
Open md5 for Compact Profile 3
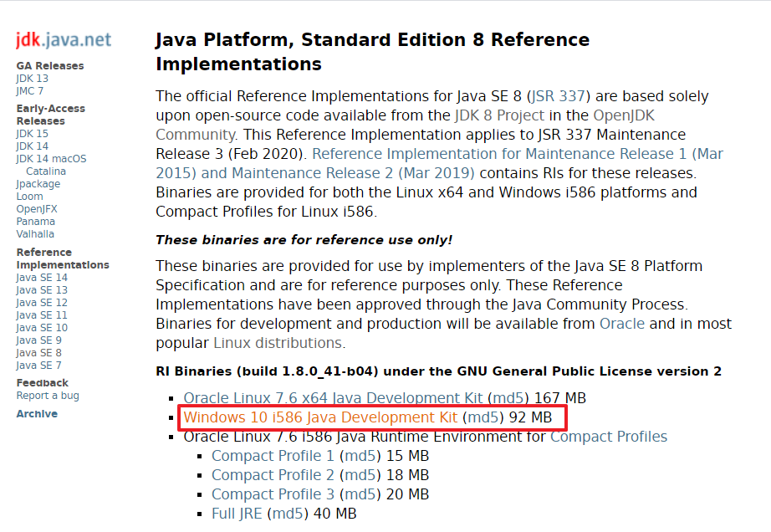point(360,494)
